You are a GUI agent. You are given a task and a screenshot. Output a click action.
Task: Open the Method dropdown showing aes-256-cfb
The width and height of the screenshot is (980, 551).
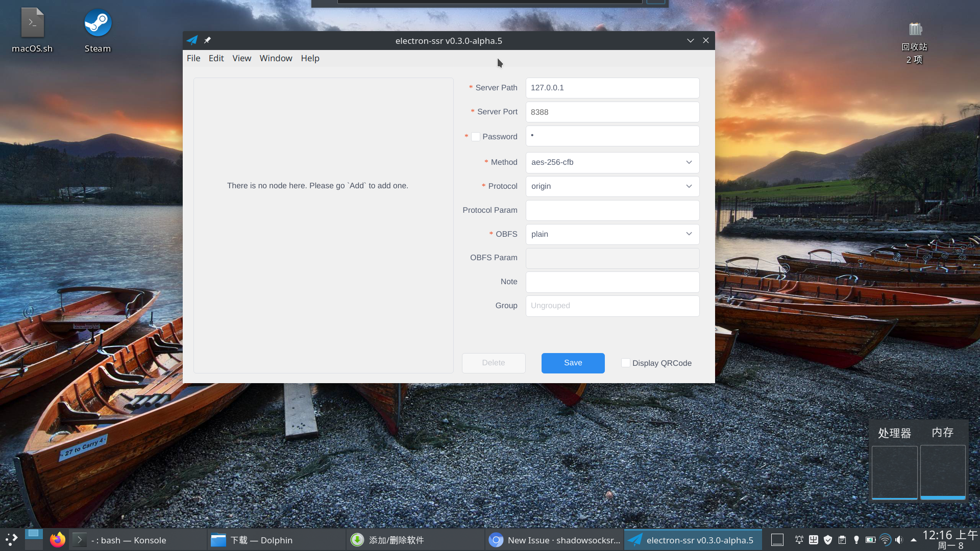(612, 162)
